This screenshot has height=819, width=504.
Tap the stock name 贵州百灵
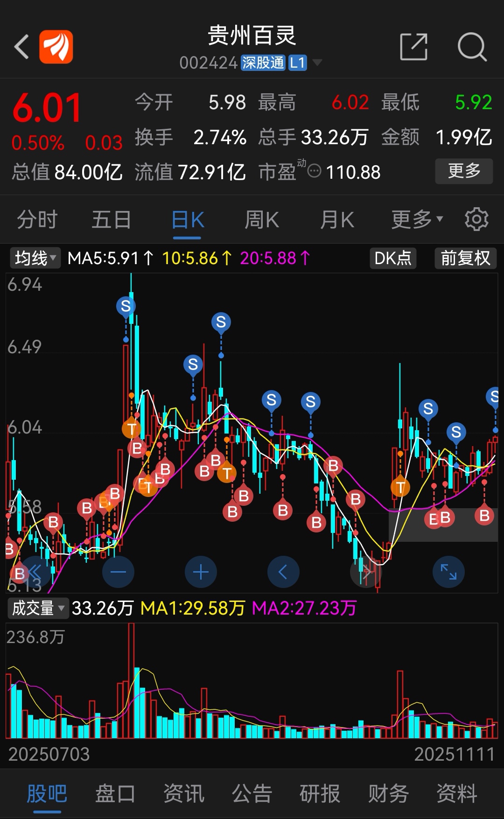252,36
